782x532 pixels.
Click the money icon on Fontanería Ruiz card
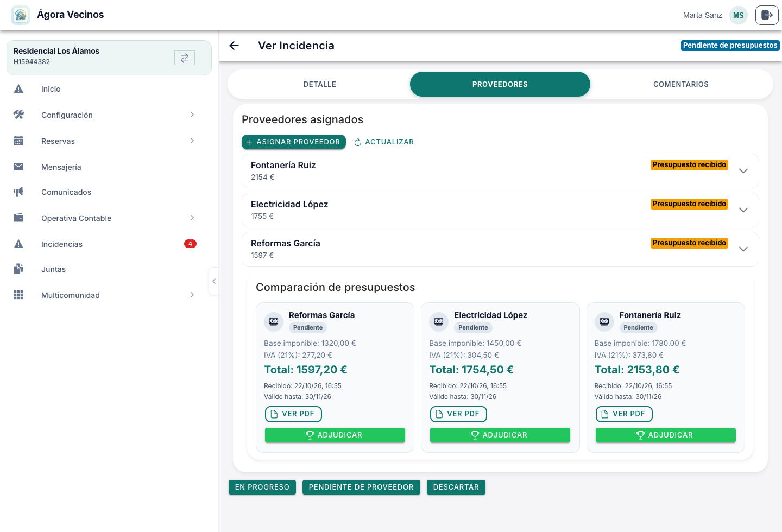[604, 321]
